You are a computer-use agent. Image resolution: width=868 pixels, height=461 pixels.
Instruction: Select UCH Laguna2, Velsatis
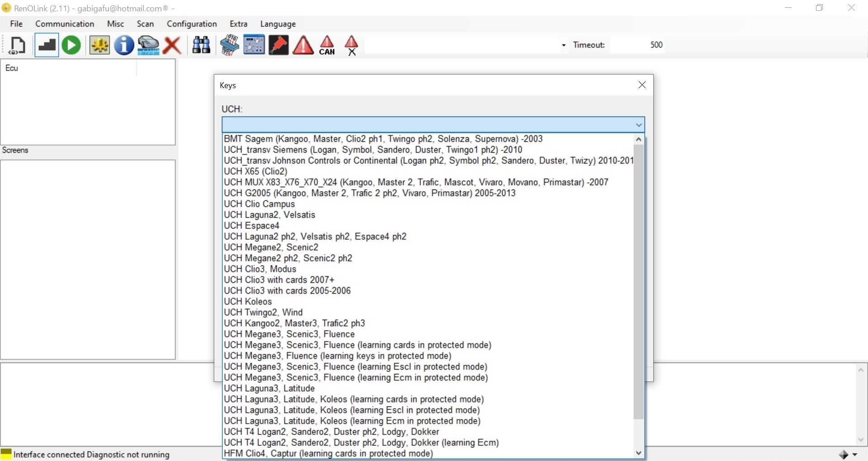click(428, 215)
